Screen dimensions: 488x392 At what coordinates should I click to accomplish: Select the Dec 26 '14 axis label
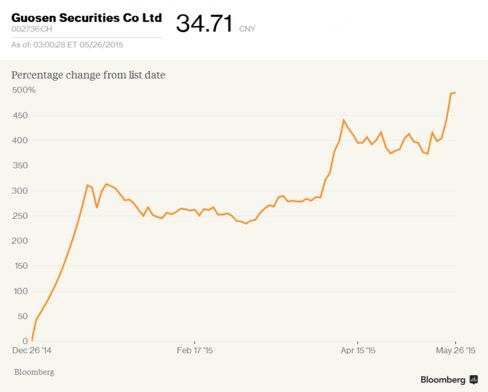pos(32,350)
